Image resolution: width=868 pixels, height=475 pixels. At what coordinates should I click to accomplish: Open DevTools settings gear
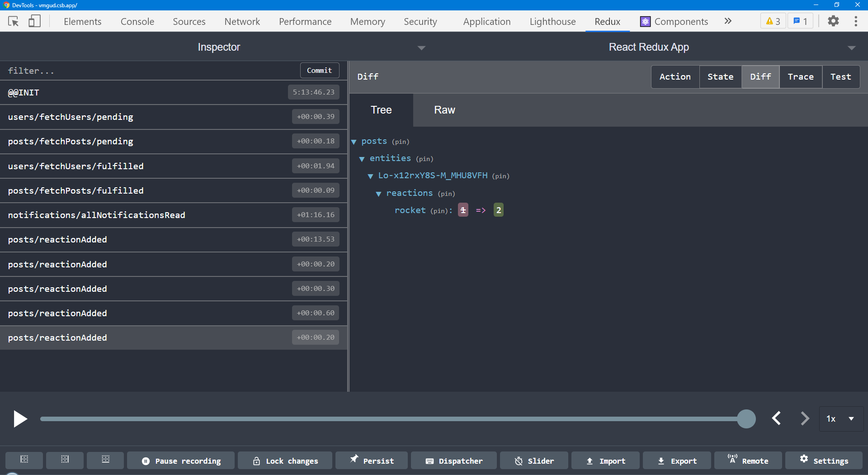click(833, 21)
